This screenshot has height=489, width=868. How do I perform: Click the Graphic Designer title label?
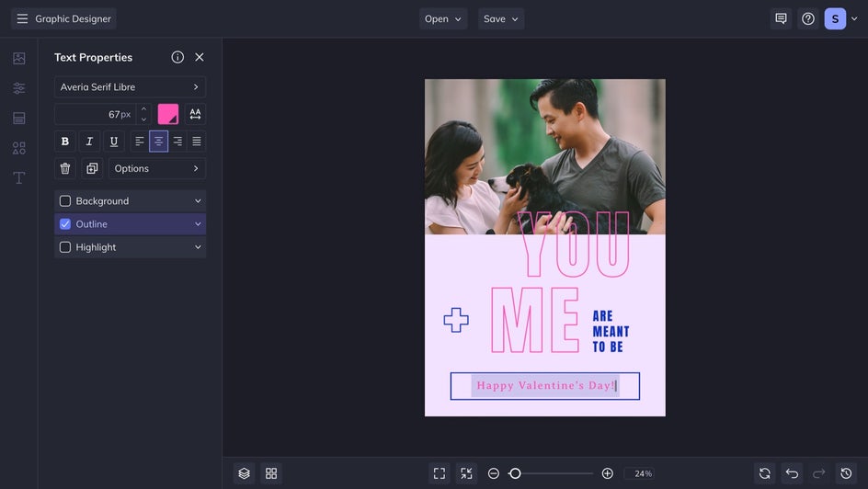tap(73, 18)
